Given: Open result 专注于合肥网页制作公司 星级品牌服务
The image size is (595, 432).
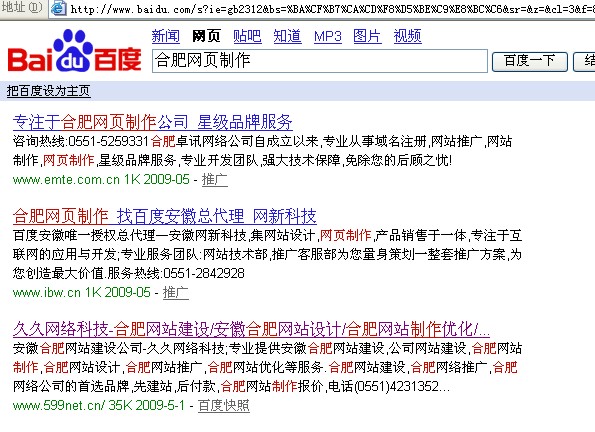Looking at the screenshot, I should click(x=153, y=122).
